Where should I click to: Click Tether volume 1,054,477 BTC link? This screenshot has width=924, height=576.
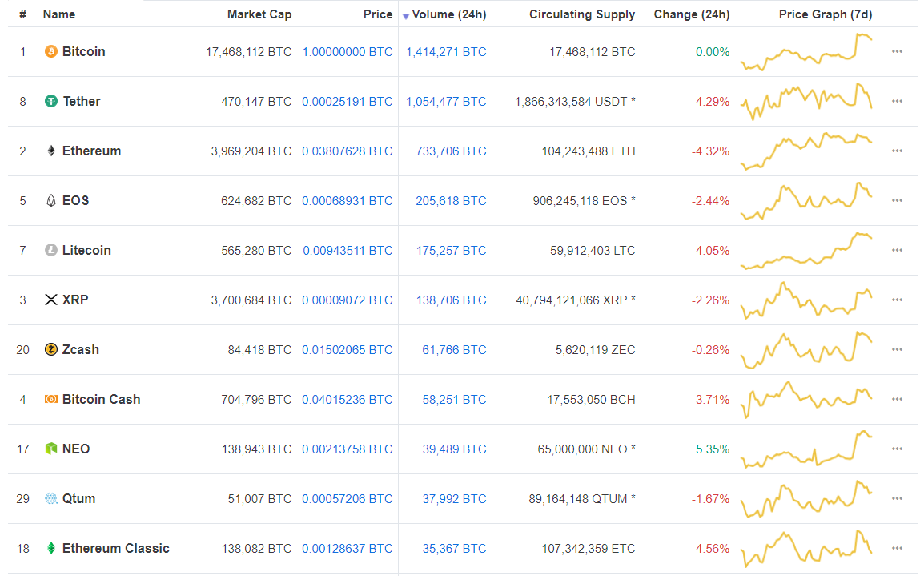(x=446, y=102)
